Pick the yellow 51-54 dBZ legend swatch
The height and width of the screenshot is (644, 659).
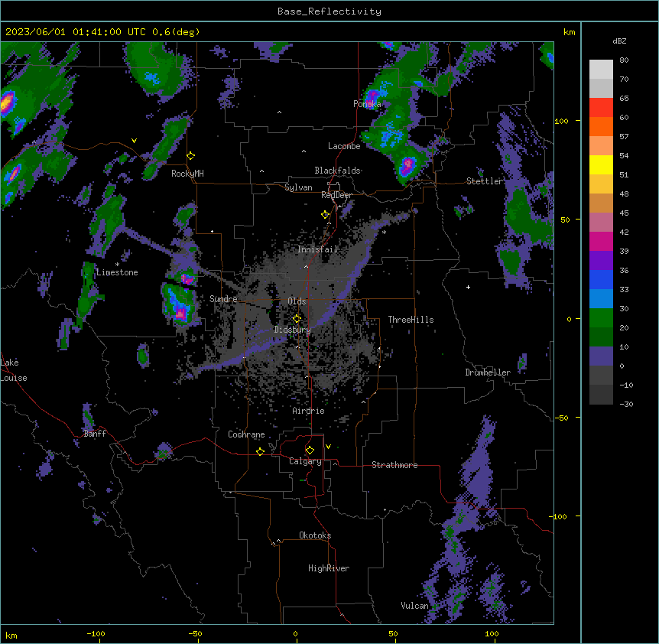(601, 165)
